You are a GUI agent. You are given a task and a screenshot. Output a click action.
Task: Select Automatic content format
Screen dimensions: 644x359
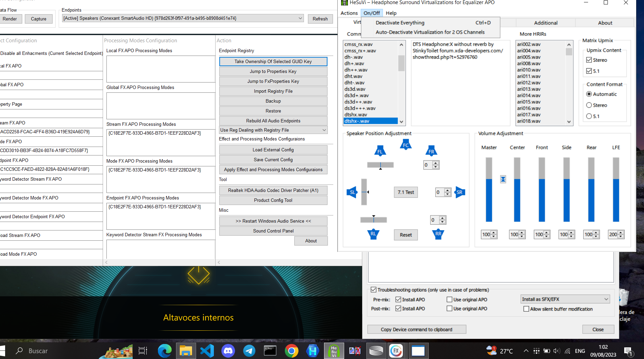point(589,94)
